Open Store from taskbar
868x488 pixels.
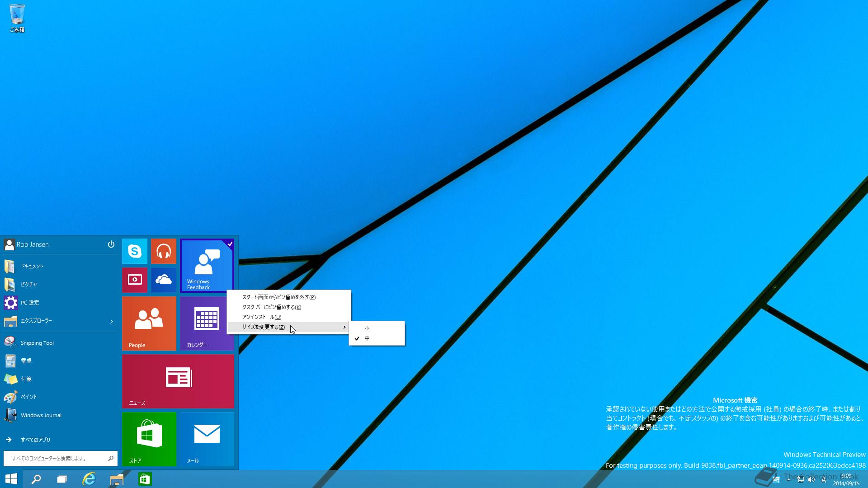(x=145, y=479)
